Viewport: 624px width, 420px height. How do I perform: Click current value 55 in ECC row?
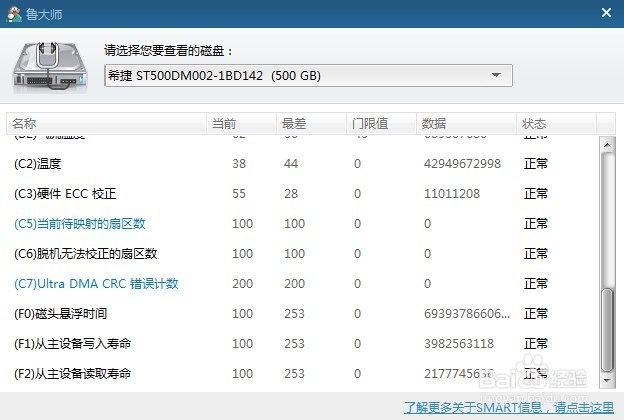point(239,194)
